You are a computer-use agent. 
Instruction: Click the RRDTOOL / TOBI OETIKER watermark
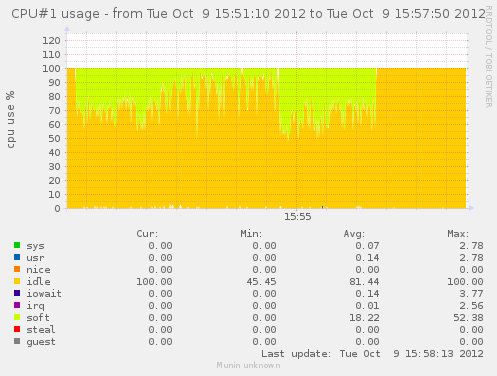click(489, 57)
